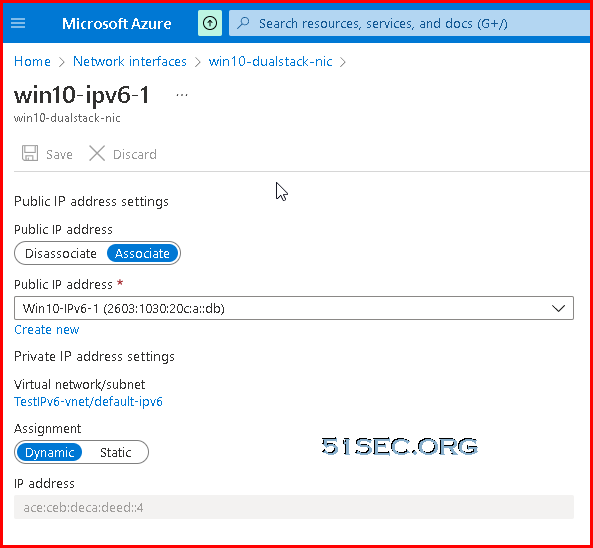593x548 pixels.
Task: Expand the Public IP address dropdown arrow
Action: point(558,309)
